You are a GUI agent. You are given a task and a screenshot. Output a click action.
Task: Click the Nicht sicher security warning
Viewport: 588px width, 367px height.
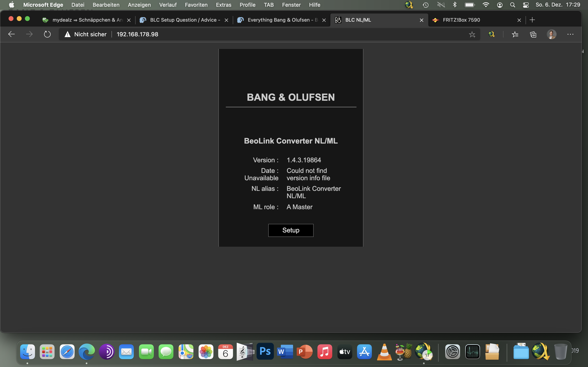(x=86, y=34)
